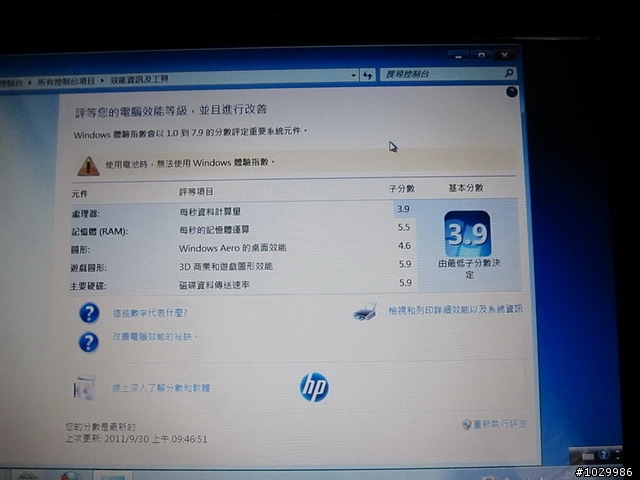The height and width of the screenshot is (480, 640).
Task: Click the 基本分數 column header
Action: click(466, 188)
